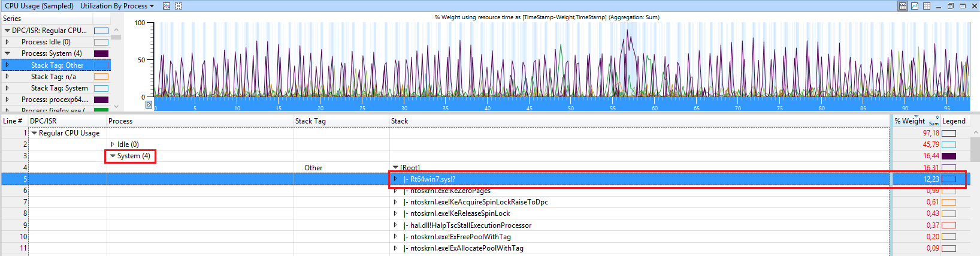The width and height of the screenshot is (980, 256).
Task: Expand the ntoskrnl.exe!KeZeroPages stack row
Action: pyautogui.click(x=395, y=191)
